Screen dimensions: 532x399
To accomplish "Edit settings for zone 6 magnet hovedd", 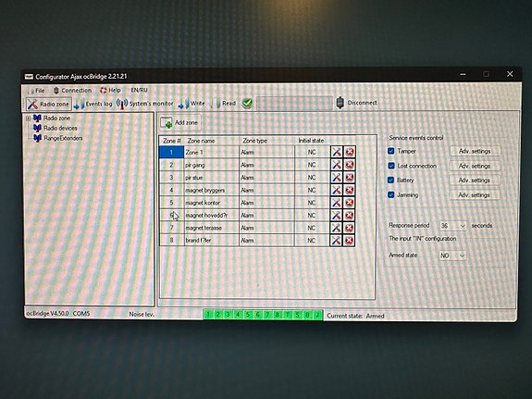I will coord(336,215).
